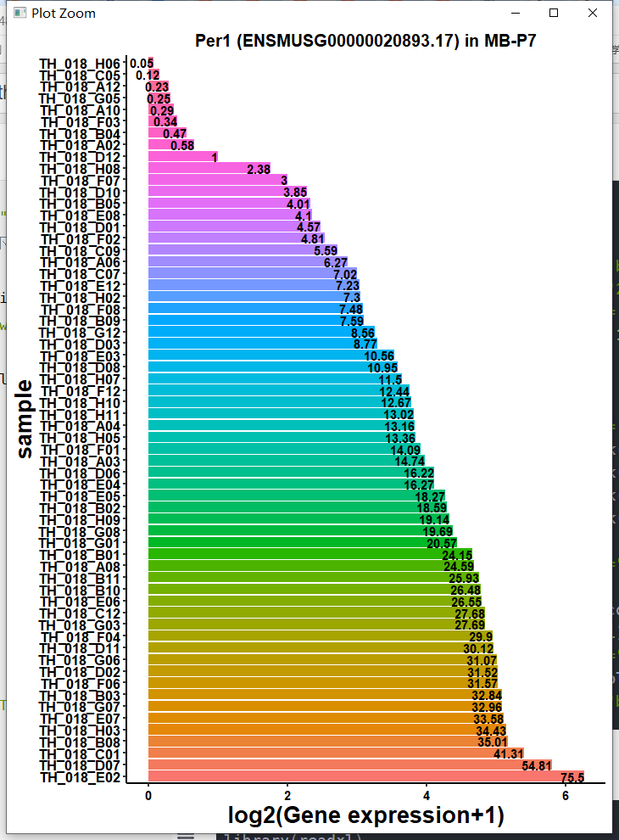Image resolution: width=619 pixels, height=840 pixels.
Task: Click sample label TH_018_G03
Action: (80, 625)
